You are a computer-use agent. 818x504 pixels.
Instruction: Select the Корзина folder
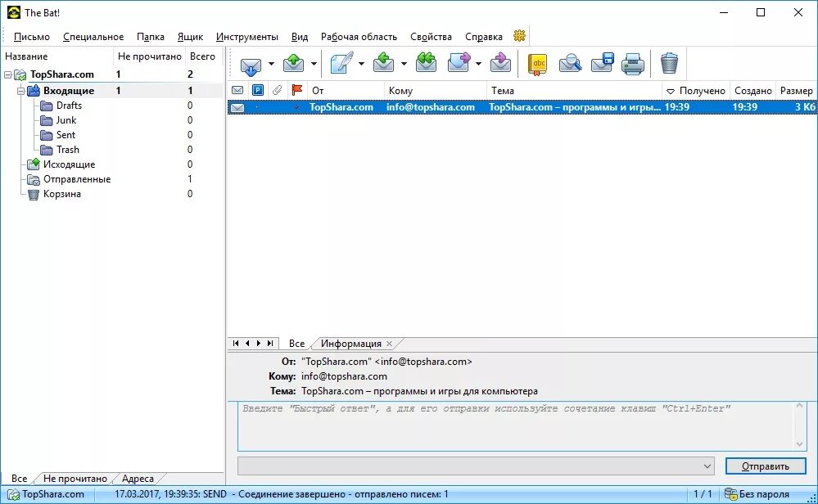pyautogui.click(x=61, y=194)
